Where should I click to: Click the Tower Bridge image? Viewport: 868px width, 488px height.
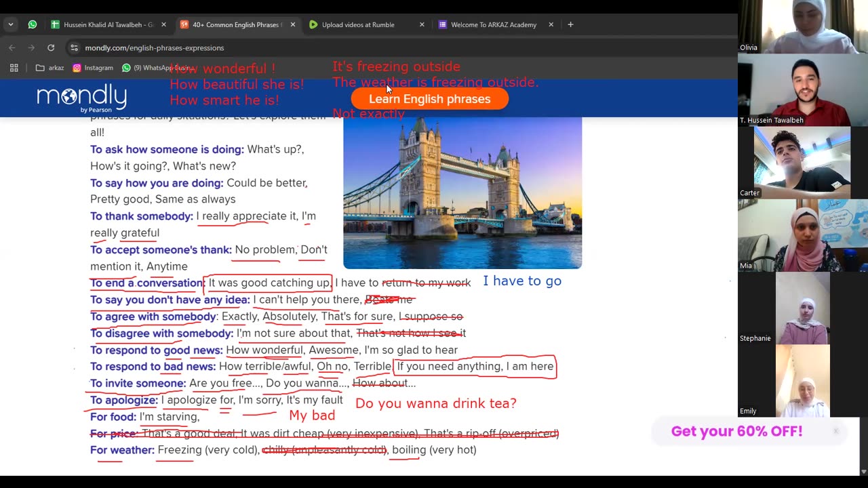pyautogui.click(x=462, y=192)
